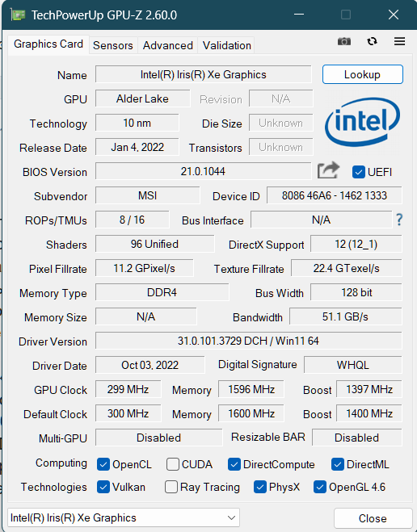
Task: Click the Multi-GPU value Disabled
Action: [159, 438]
